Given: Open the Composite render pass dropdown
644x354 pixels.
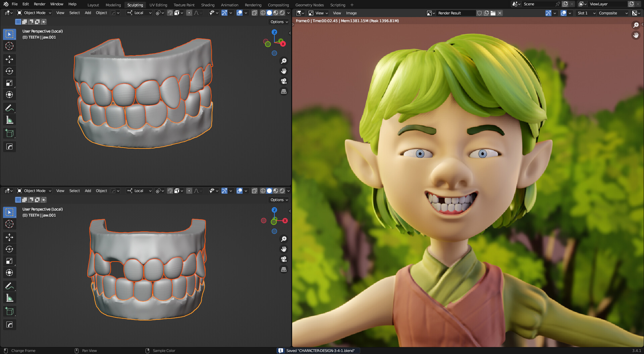Looking at the screenshot, I should (613, 13).
